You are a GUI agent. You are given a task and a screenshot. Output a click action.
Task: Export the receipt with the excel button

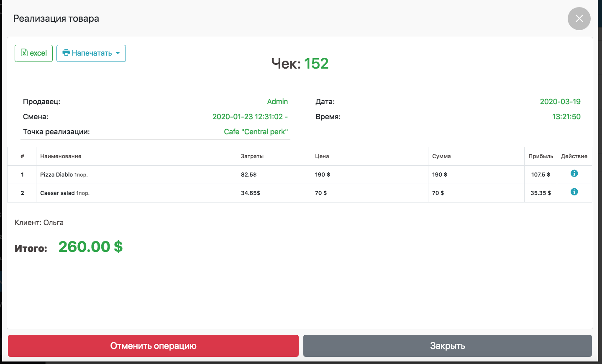34,53
